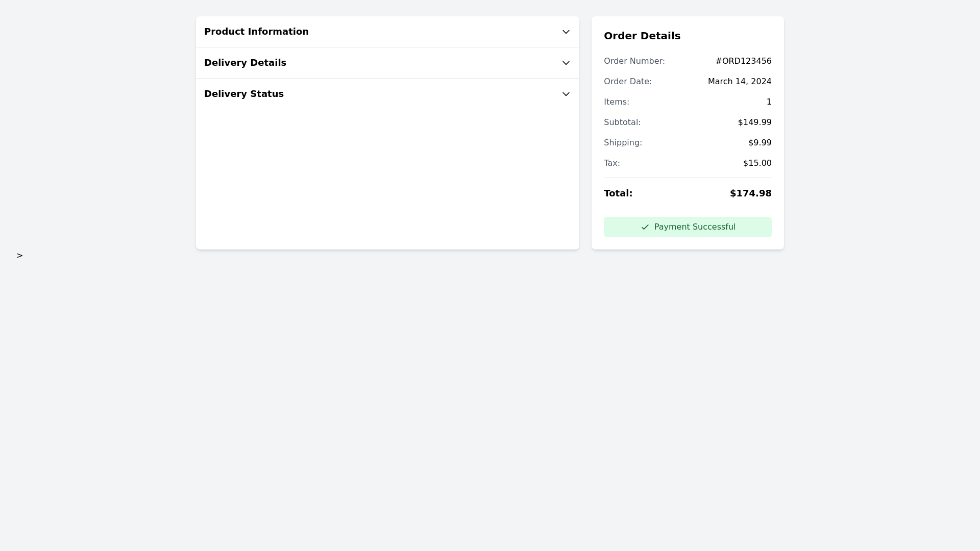The height and width of the screenshot is (551, 980).
Task: Click the Delivery Status heading
Action: 243,94
